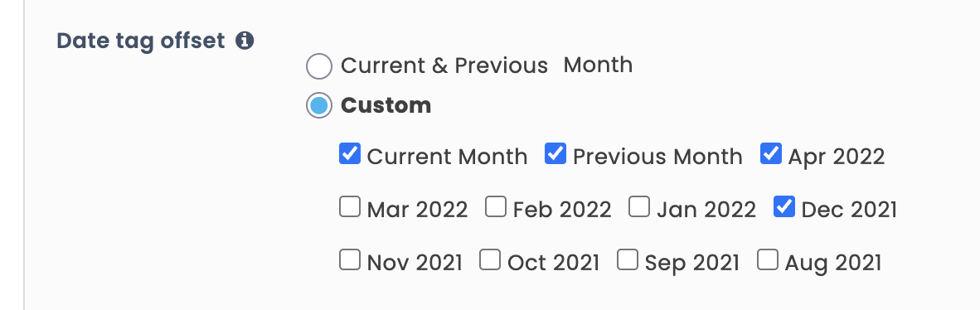Click the Month text after Current & Previous

[x=598, y=65]
